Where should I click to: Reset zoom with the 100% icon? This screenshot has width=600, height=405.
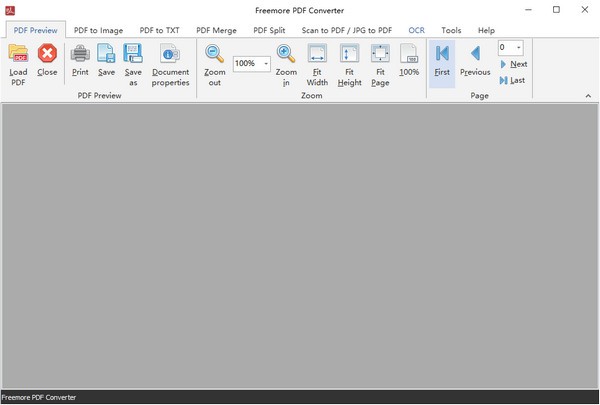(409, 53)
